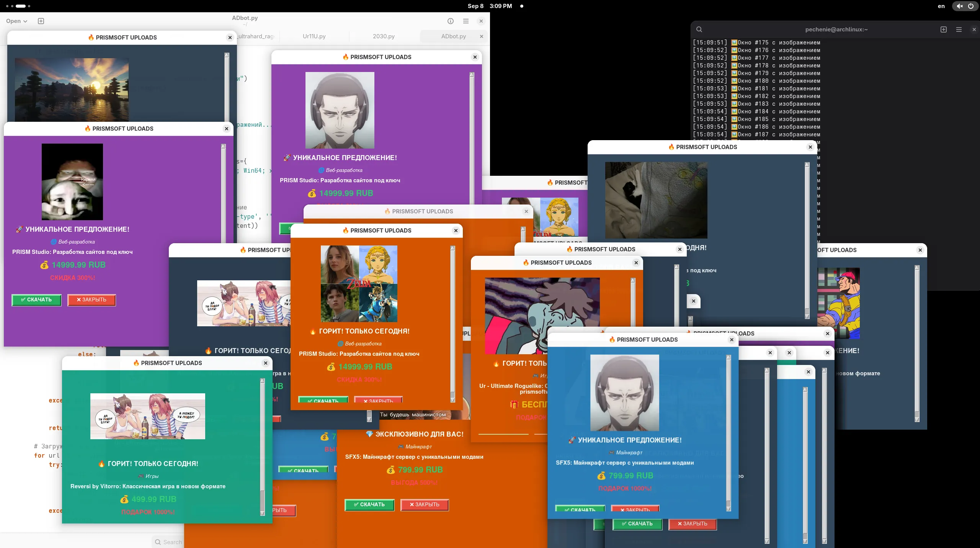This screenshot has width=980, height=548.
Task: Close the purple popup with the distorted face
Action: pos(227,129)
